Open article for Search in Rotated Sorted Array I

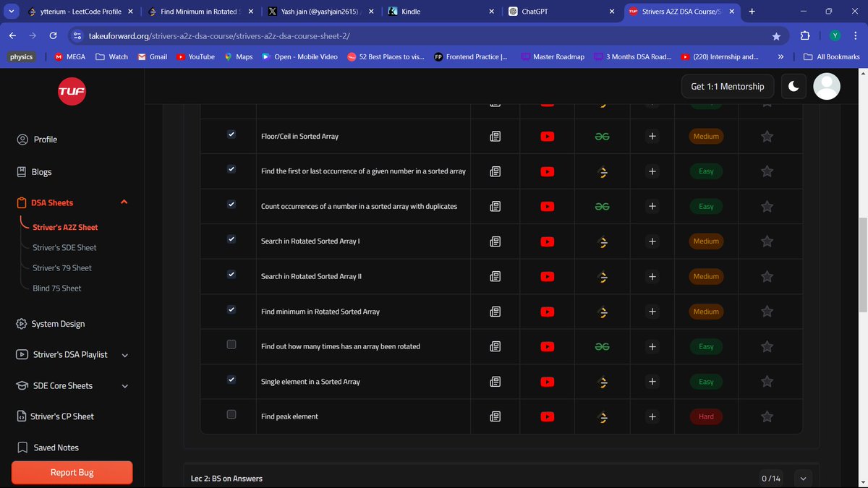coord(495,241)
